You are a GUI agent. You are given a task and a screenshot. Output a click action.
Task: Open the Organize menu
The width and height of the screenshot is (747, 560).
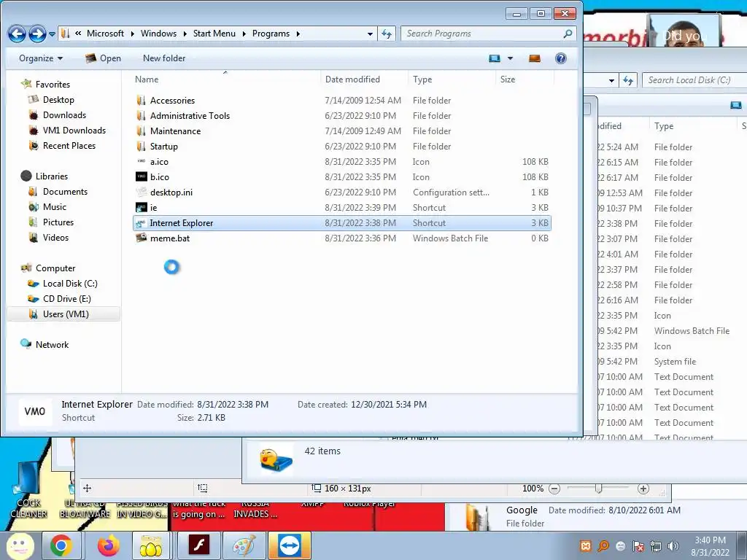tap(41, 58)
